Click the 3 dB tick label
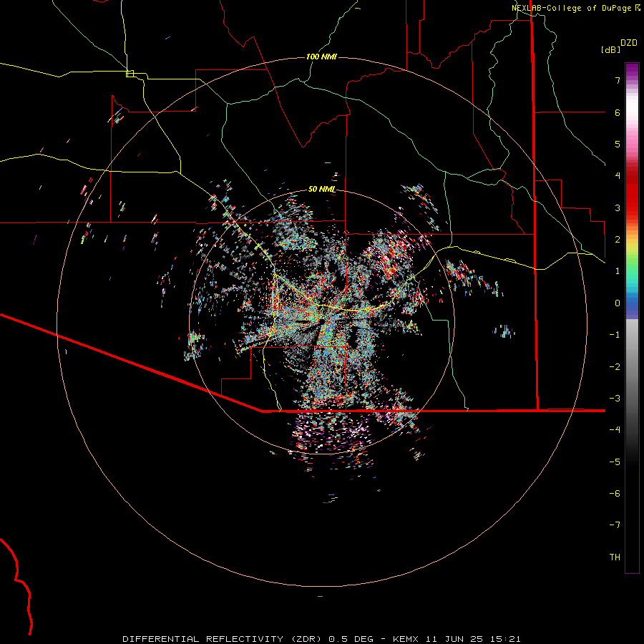Screen dimensions: 644x644 618,208
